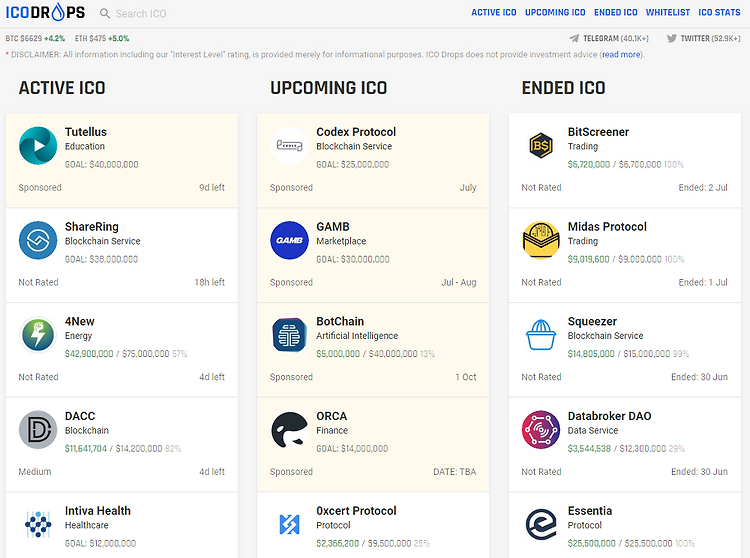The width and height of the screenshot is (750, 558).
Task: Click the ICO Drops logo
Action: pos(45,12)
